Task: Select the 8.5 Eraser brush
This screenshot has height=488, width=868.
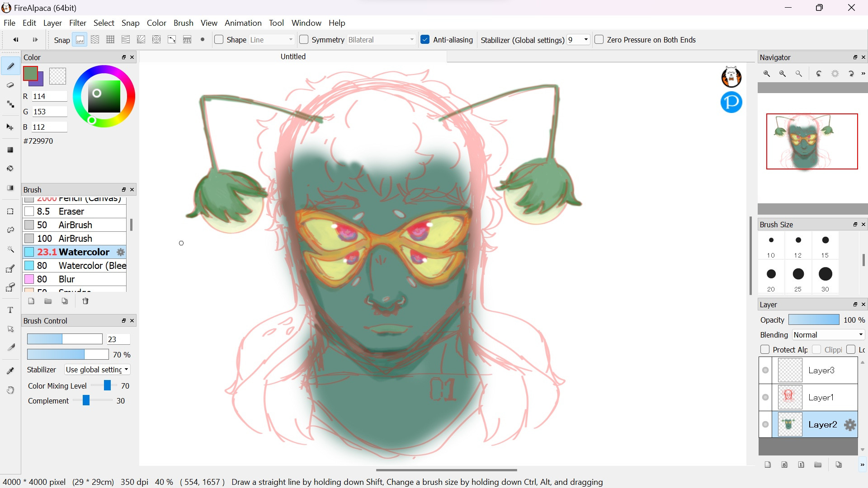Action: 75,211
